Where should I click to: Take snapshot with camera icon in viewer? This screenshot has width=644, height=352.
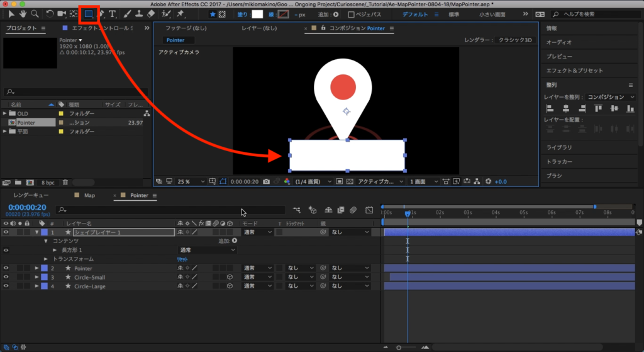(267, 181)
